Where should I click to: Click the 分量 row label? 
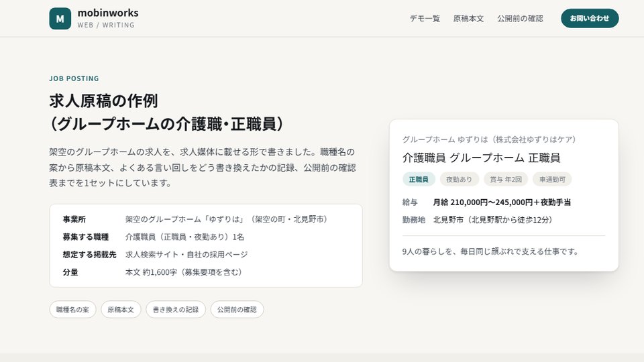[70, 272]
